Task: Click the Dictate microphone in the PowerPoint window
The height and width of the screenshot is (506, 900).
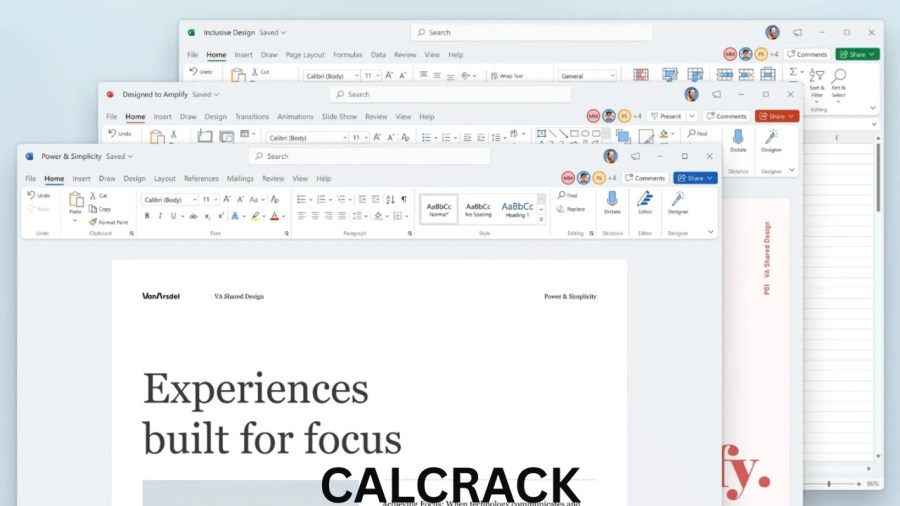Action: pos(738,137)
